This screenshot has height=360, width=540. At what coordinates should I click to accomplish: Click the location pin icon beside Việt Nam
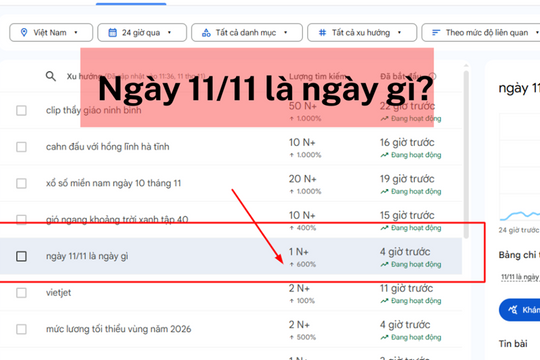tap(24, 32)
